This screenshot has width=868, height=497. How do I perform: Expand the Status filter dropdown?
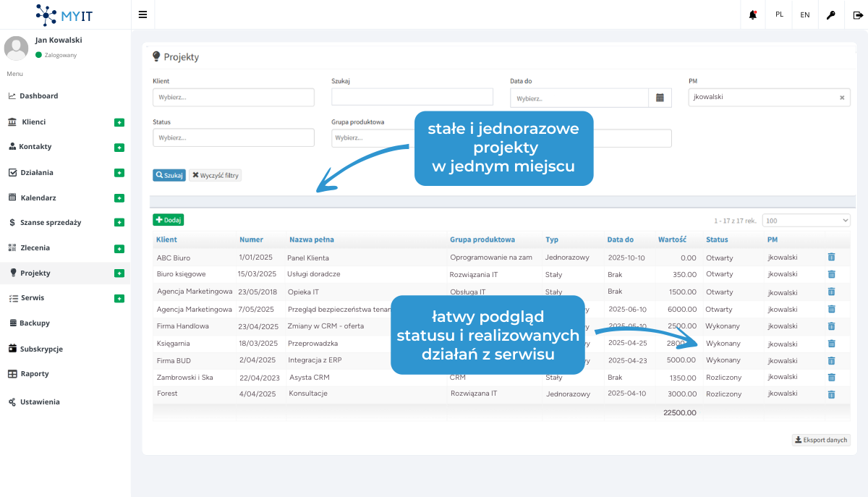pos(233,137)
